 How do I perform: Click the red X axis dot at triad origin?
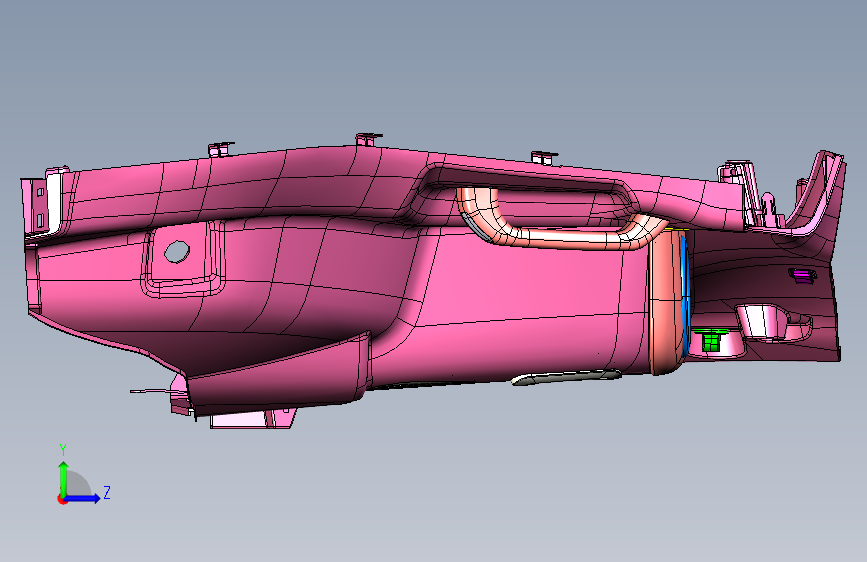(x=62, y=499)
